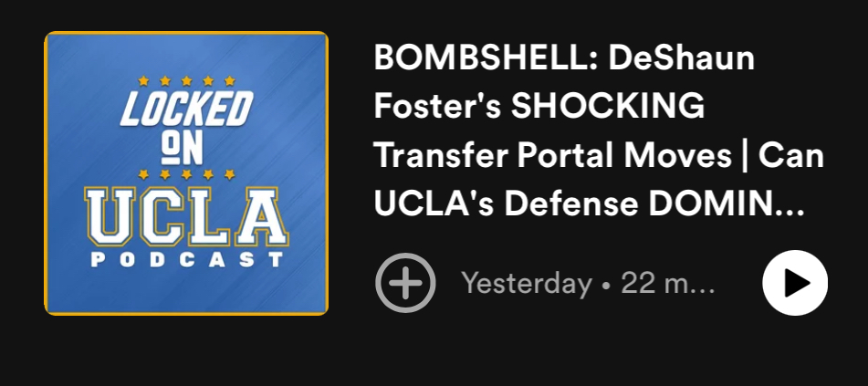Click the large "UCLA" lettering on cover
The image size is (868, 386).
coord(186,216)
